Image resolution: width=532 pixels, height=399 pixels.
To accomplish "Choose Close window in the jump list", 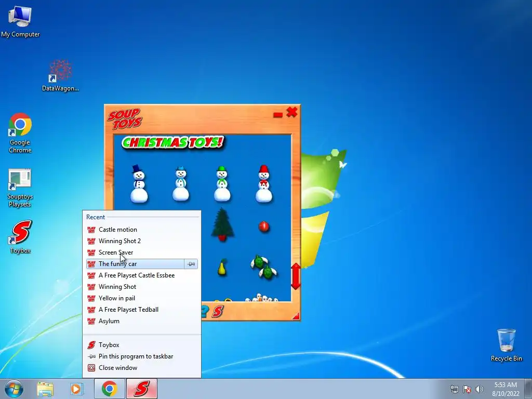I will point(141,368).
